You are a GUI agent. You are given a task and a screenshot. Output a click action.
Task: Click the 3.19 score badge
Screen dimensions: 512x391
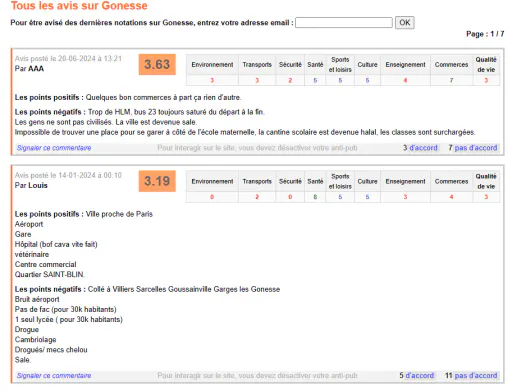point(157,181)
